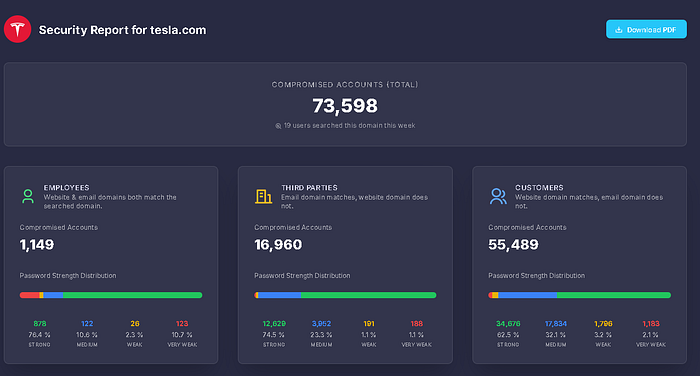The height and width of the screenshot is (376, 700).
Task: Click the Third Parties password strength bar
Action: click(345, 295)
